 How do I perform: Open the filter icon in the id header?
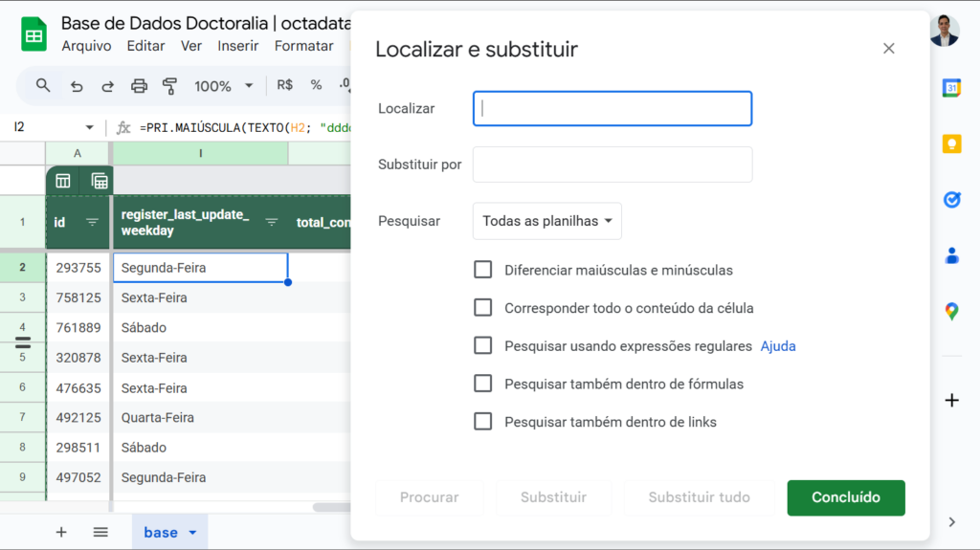[x=92, y=223]
